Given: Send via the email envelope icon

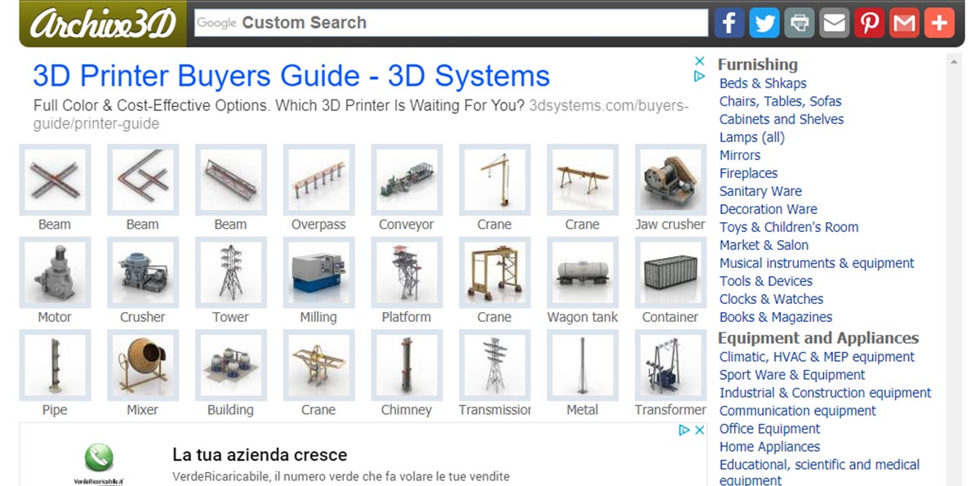Looking at the screenshot, I should pos(835,23).
